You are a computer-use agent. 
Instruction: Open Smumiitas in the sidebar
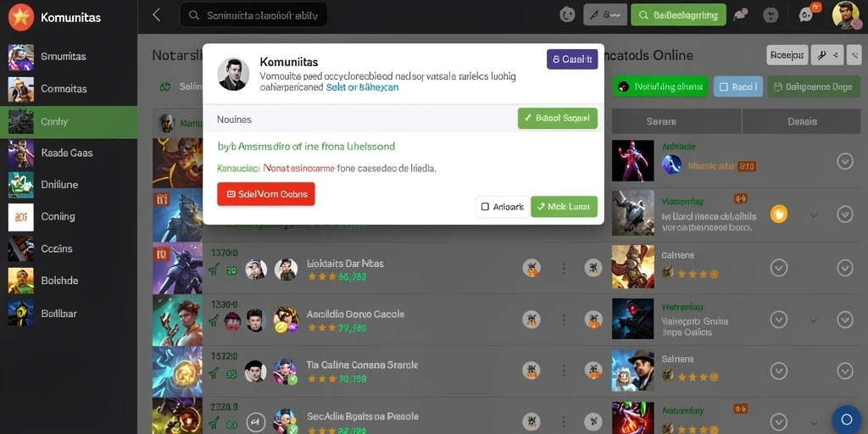[69, 57]
